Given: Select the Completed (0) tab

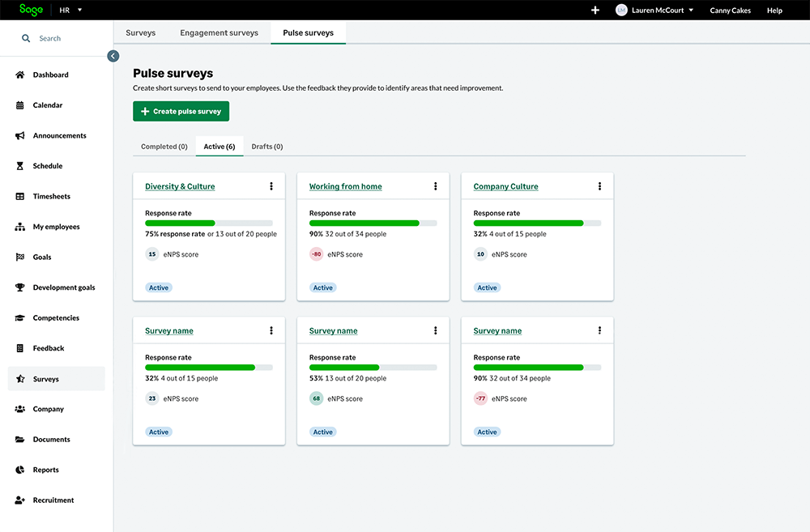Looking at the screenshot, I should pyautogui.click(x=164, y=147).
